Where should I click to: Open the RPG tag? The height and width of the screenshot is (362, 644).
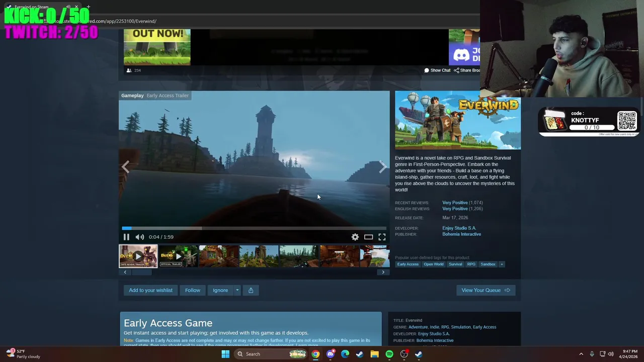(471, 264)
